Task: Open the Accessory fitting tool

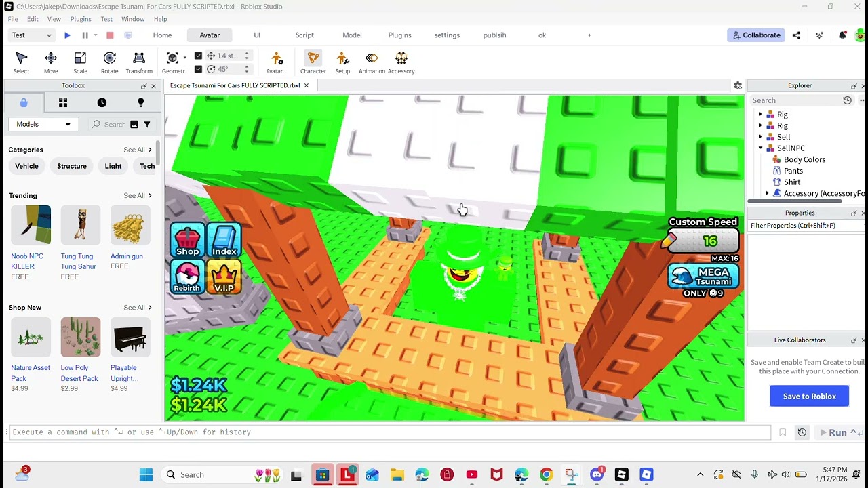Action: coord(401,62)
